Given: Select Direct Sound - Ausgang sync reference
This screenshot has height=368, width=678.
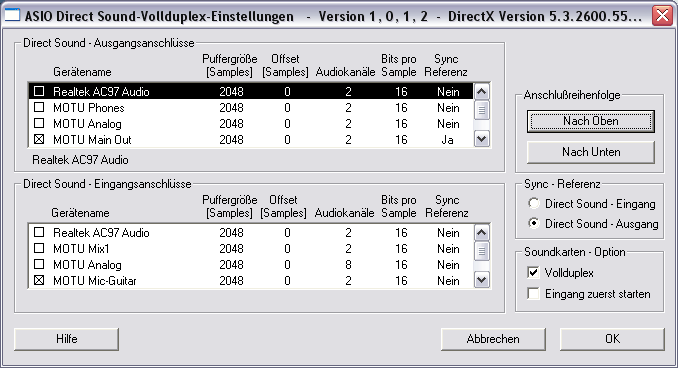Looking at the screenshot, I should click(534, 224).
